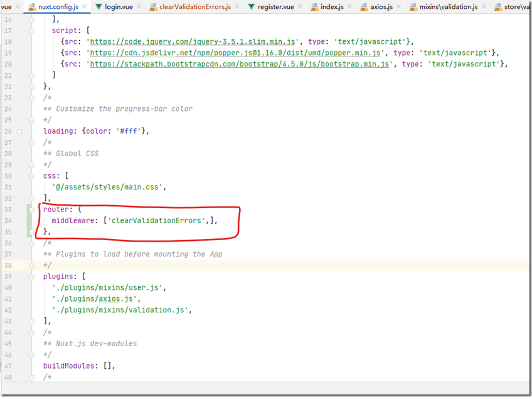The image size is (532, 397).
Task: Click line number 38 in gutter
Action: coord(8,266)
